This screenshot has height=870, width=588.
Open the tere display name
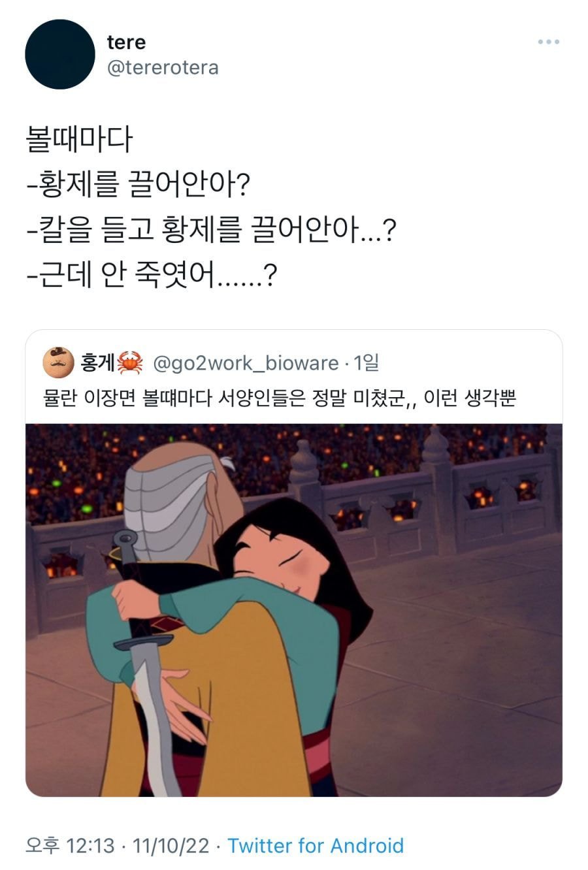(x=126, y=42)
